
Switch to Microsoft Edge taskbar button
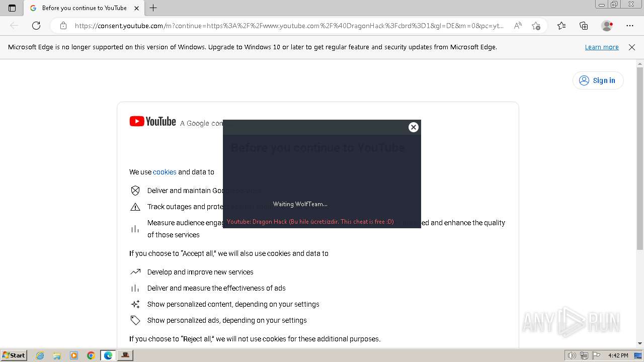pyautogui.click(x=108, y=355)
